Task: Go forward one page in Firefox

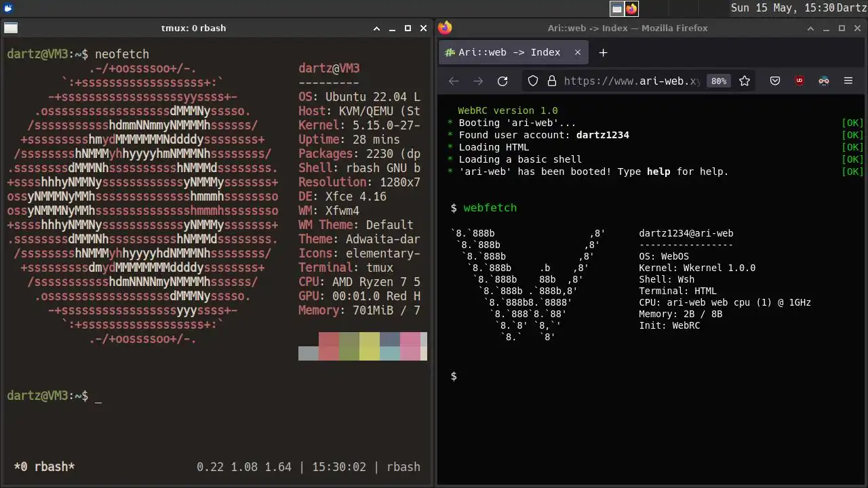Action: [x=478, y=81]
